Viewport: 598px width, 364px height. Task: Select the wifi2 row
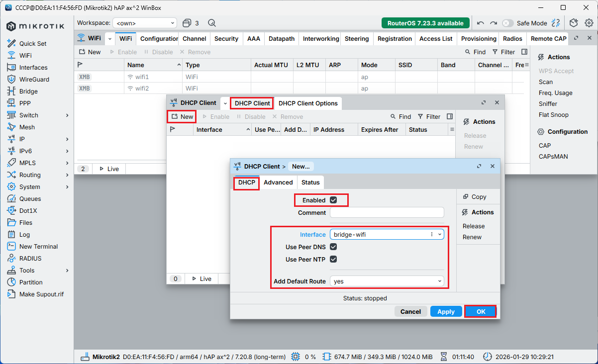point(302,88)
